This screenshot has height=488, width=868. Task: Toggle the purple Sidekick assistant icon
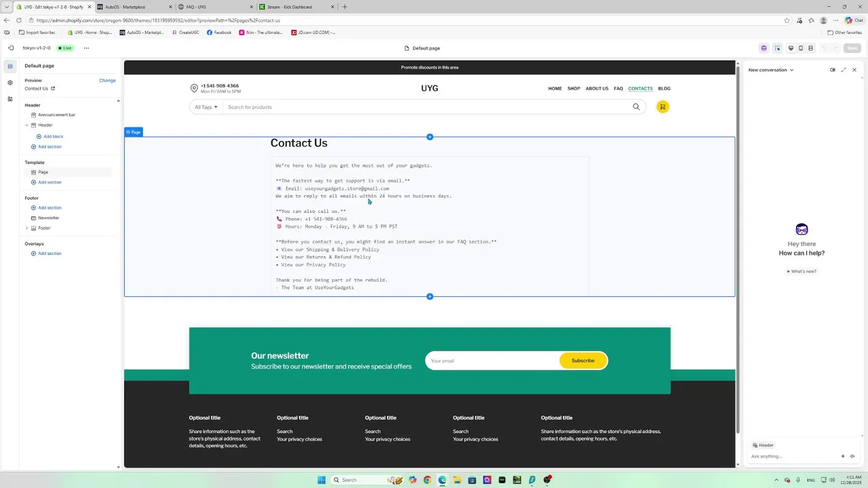click(764, 48)
